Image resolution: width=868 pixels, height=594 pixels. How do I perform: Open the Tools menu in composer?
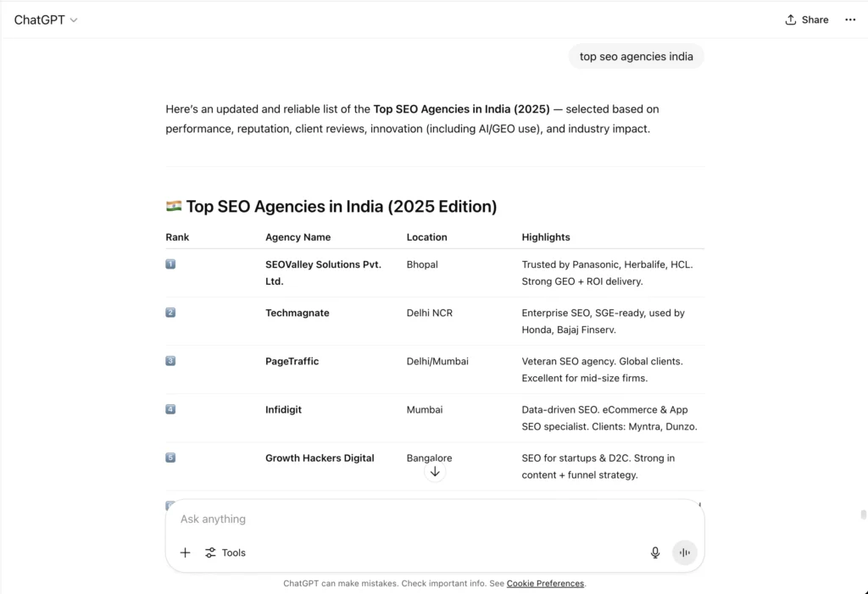[x=225, y=552]
